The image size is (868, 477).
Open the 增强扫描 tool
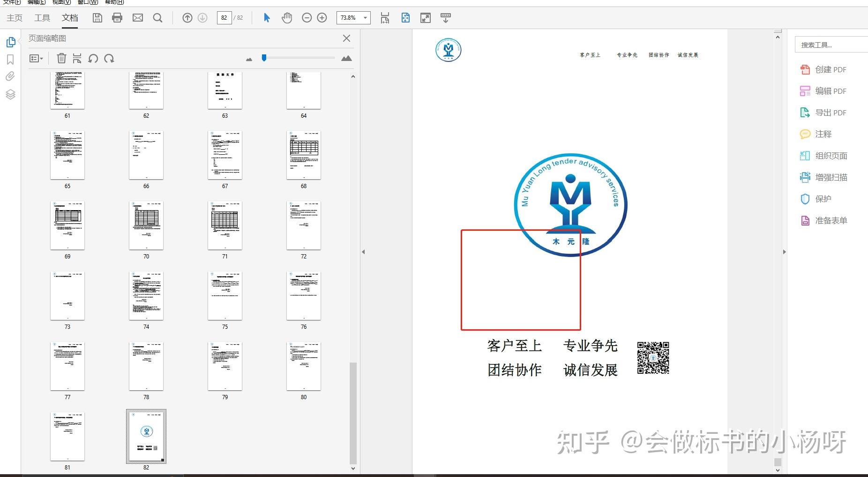823,177
